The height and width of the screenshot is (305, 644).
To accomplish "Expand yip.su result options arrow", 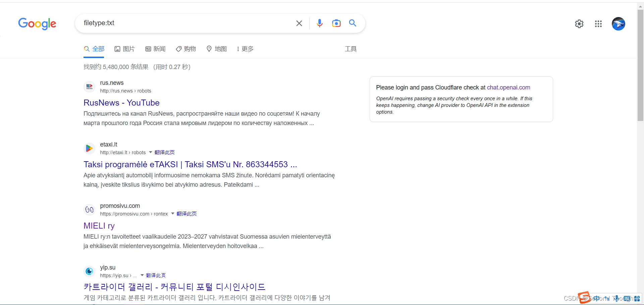I will pyautogui.click(x=142, y=275).
